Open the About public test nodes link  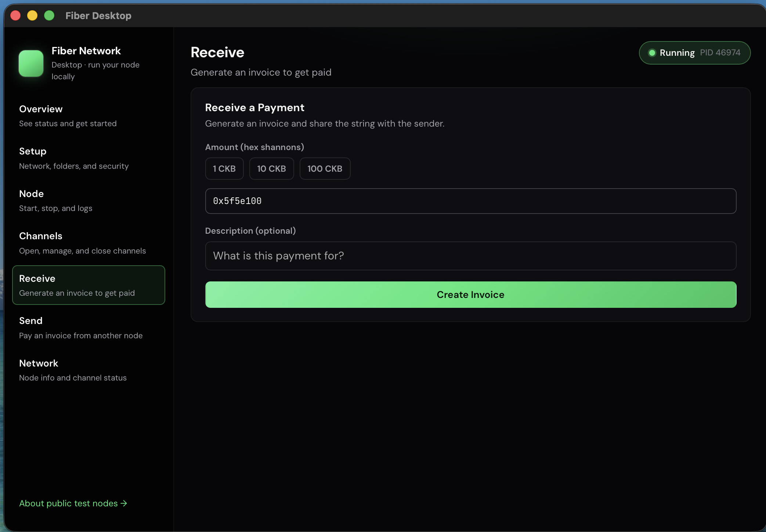pyautogui.click(x=73, y=503)
